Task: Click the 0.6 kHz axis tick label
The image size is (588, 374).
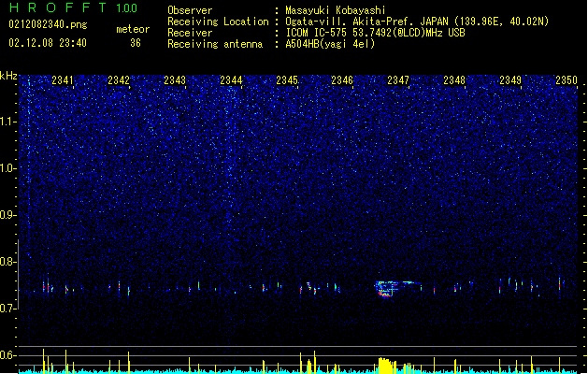Action: pyautogui.click(x=7, y=355)
